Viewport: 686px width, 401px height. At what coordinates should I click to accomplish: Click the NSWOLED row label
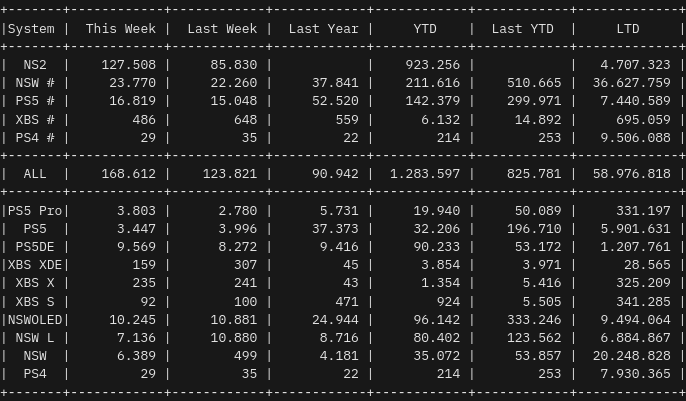(x=35, y=320)
